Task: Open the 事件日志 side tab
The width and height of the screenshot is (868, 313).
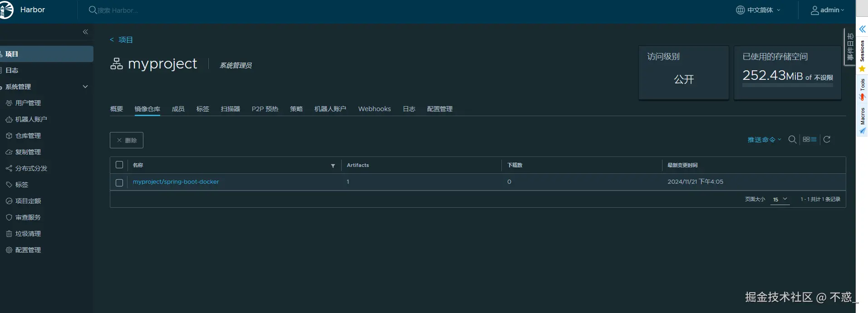Action: click(x=850, y=47)
